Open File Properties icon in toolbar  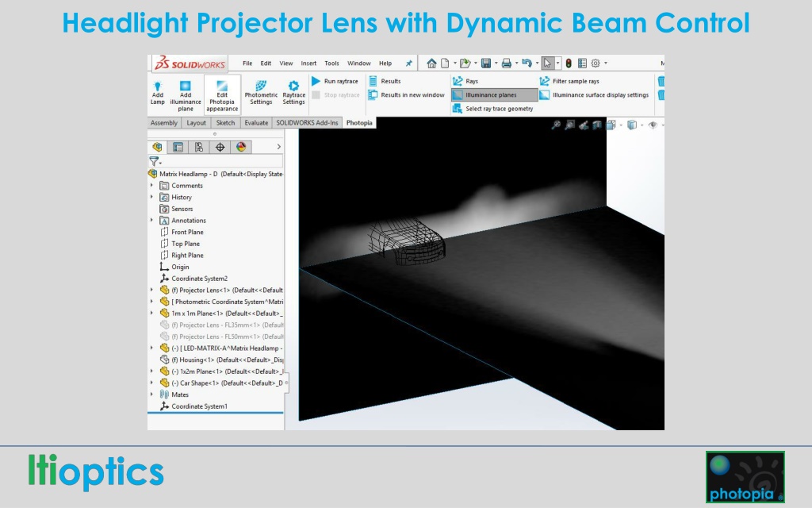point(582,63)
